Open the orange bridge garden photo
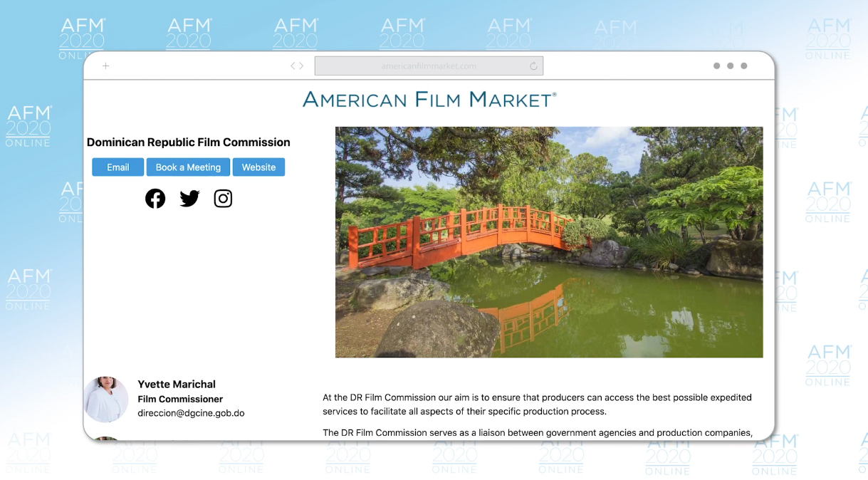The width and height of the screenshot is (868, 480). (x=548, y=242)
